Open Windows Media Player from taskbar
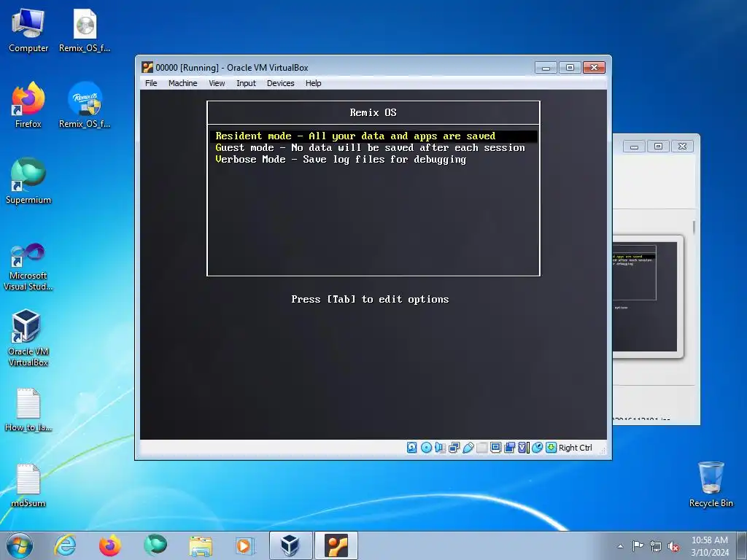The width and height of the screenshot is (747, 560). click(246, 545)
